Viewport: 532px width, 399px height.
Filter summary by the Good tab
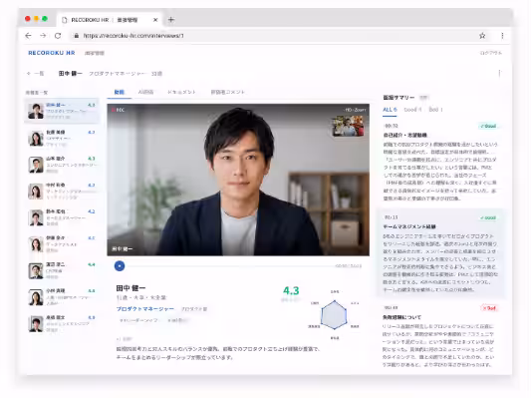tap(412, 110)
